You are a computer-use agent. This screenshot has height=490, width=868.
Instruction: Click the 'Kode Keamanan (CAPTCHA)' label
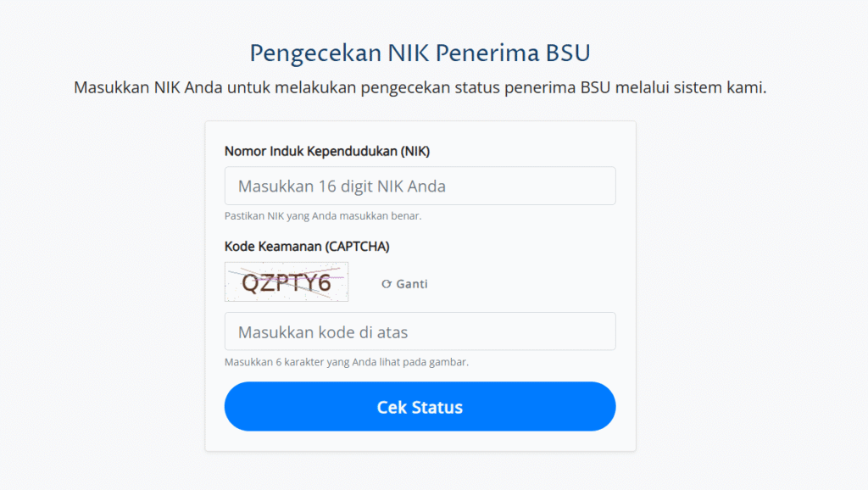[x=307, y=246]
